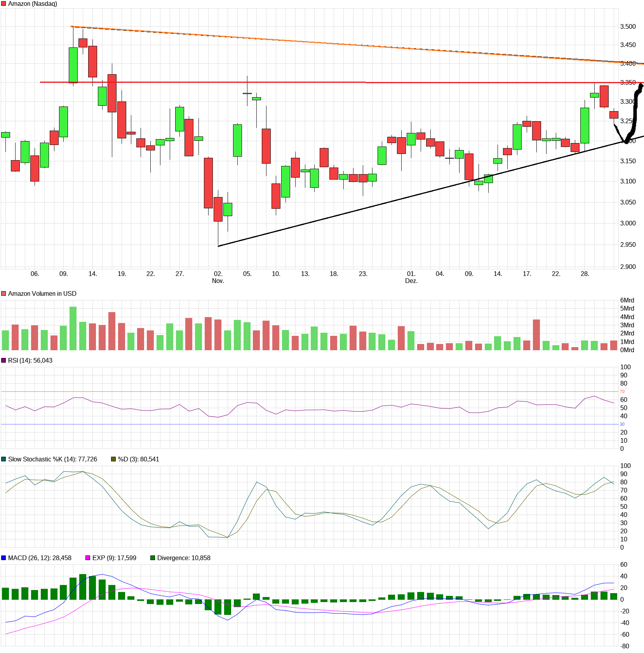Click the red Amazon (Nasdaq) legend swatch
This screenshot has width=644, height=653.
pos(3,3)
